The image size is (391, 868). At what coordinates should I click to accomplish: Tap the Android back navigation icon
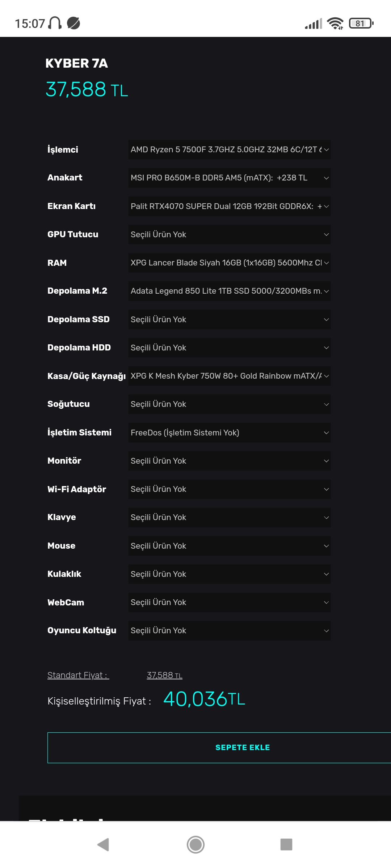pyautogui.click(x=103, y=845)
